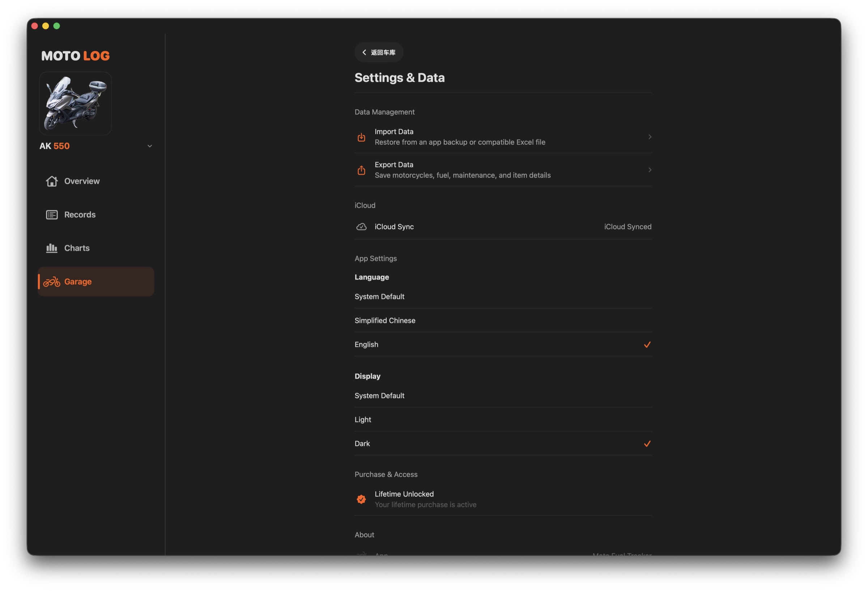Click the iCloud Synced status text
Screen dimensions: 868x591
627,227
